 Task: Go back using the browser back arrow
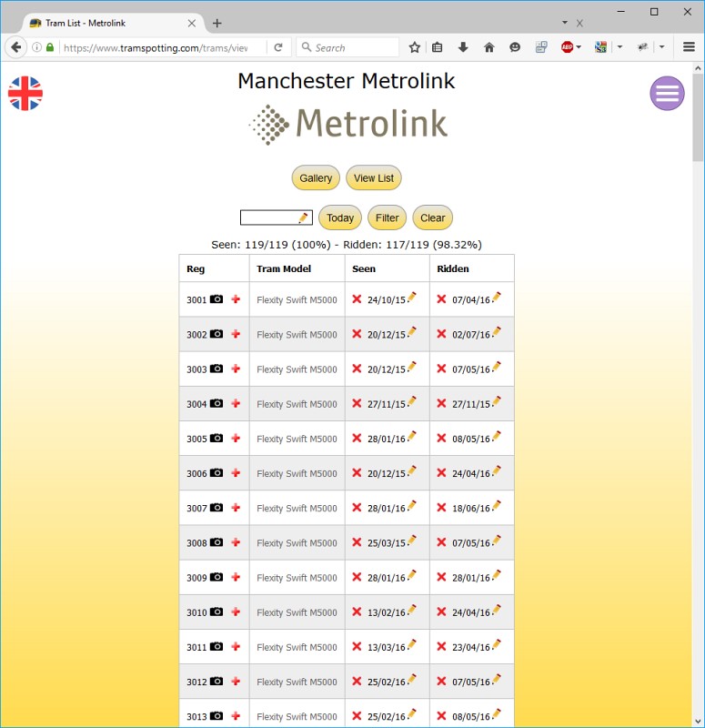(15, 47)
